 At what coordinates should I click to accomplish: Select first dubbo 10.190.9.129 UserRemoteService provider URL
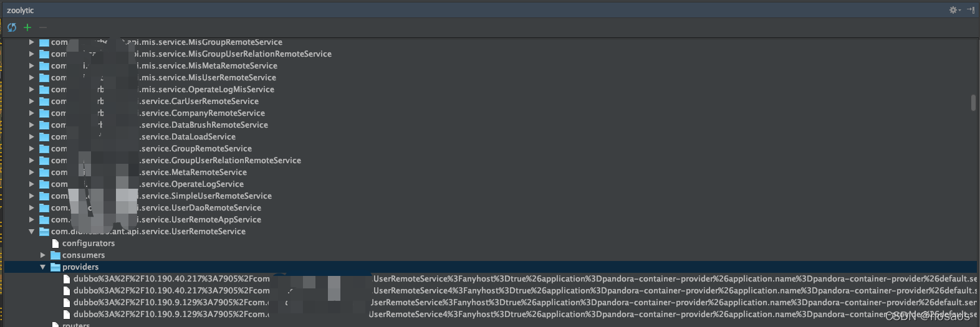[x=525, y=303]
